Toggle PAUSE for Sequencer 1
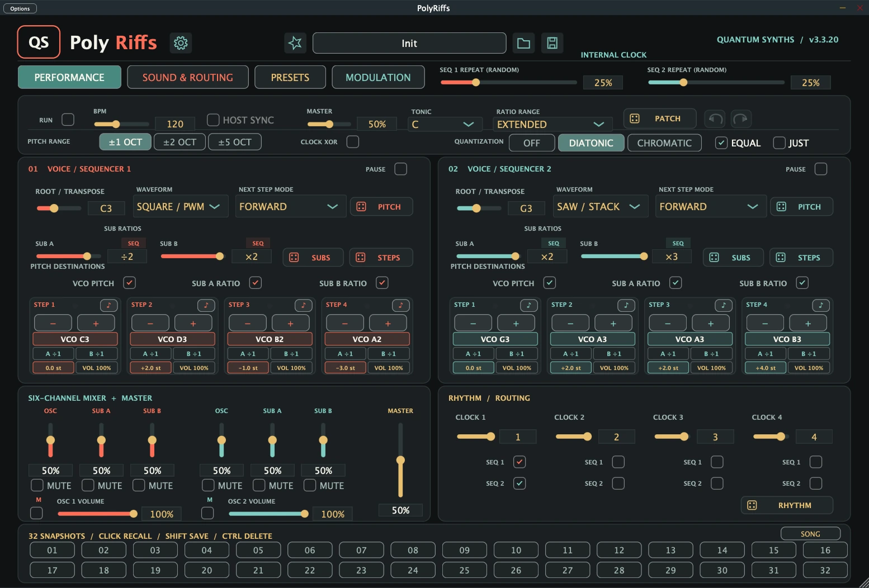 (x=401, y=169)
